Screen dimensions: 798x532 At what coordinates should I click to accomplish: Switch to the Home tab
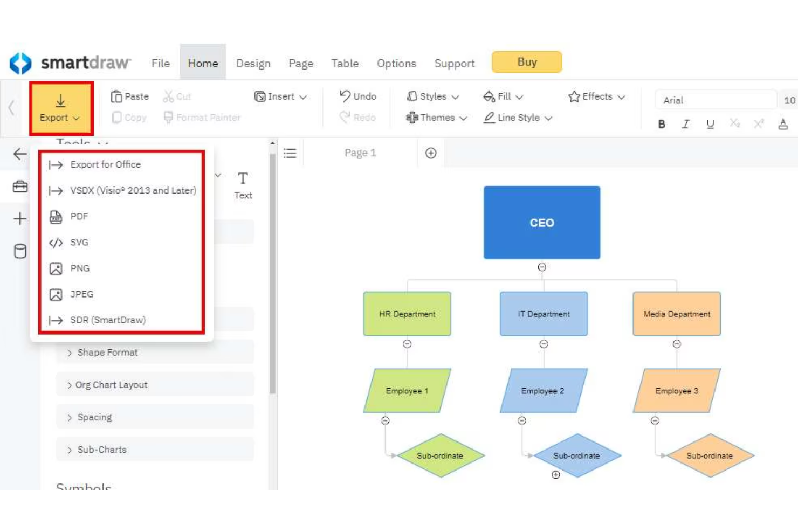tap(203, 63)
